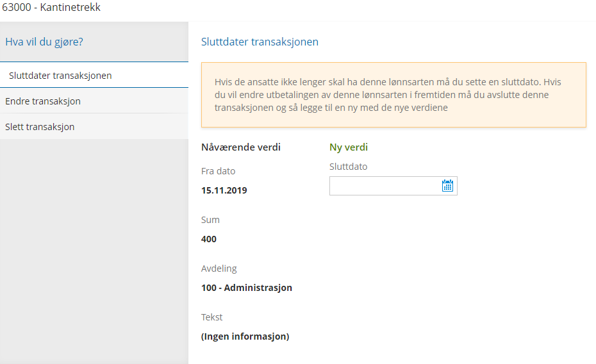Click the Sluttdater transaksjonen panel heading

(260, 42)
